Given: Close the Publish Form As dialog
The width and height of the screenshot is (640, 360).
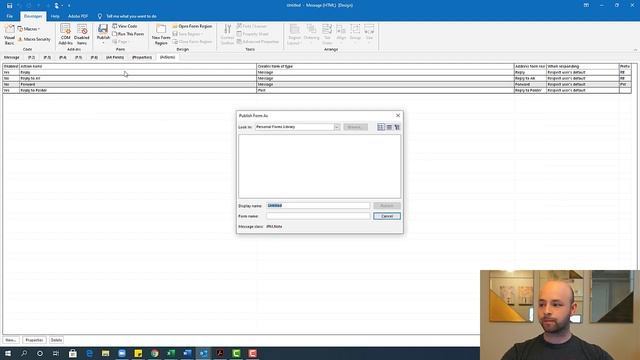Looking at the screenshot, I should (398, 116).
